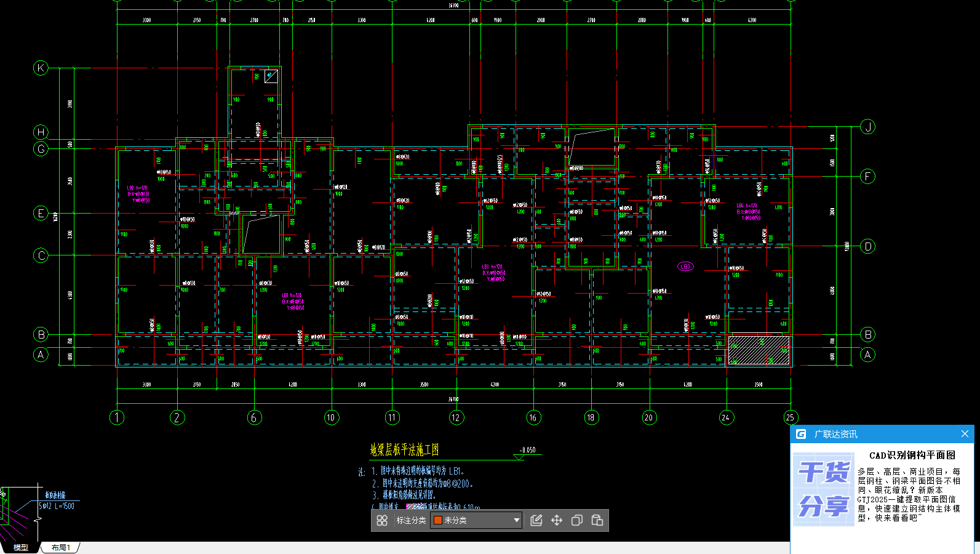980x554 pixels.
Task: Select axis bubble F
Action: click(x=867, y=177)
